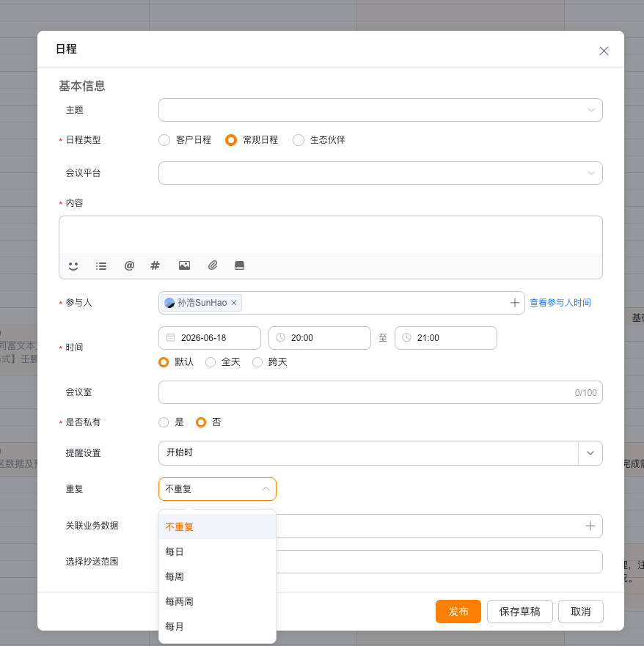Screen dimensions: 644x646
Task: Click the end time 21:00 field
Action: (x=445, y=338)
